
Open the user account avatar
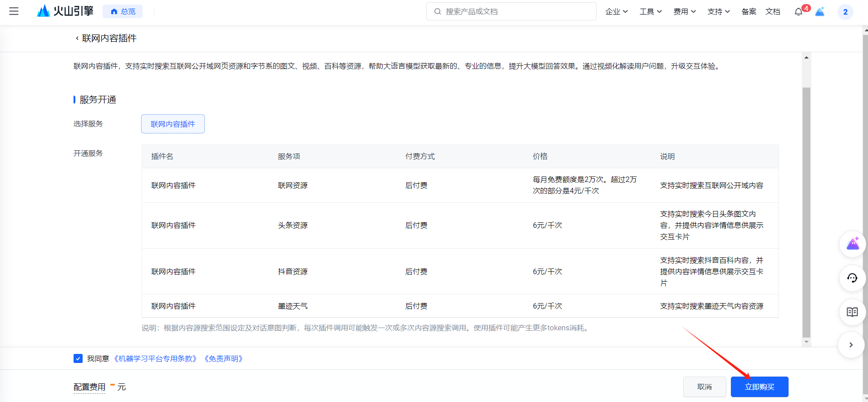[x=845, y=12]
